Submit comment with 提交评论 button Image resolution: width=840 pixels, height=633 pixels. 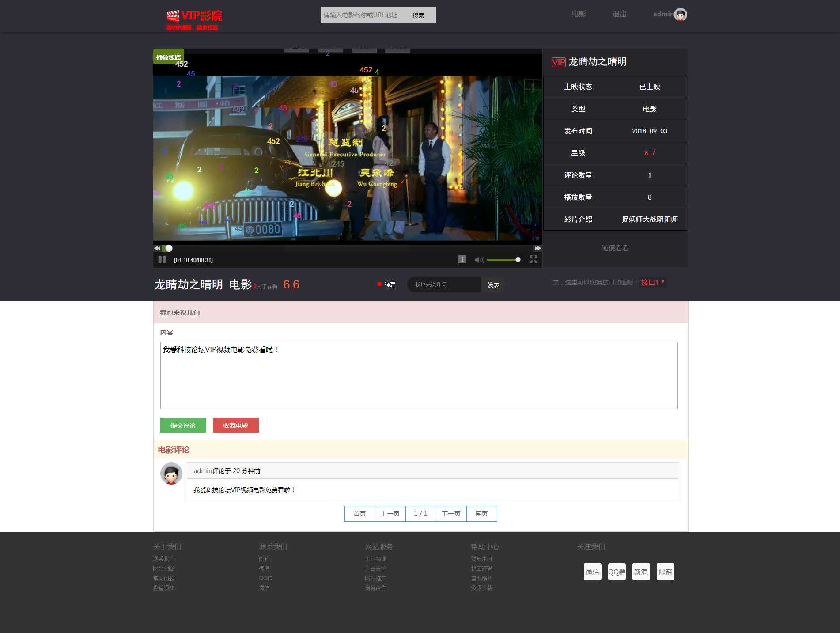pos(183,425)
